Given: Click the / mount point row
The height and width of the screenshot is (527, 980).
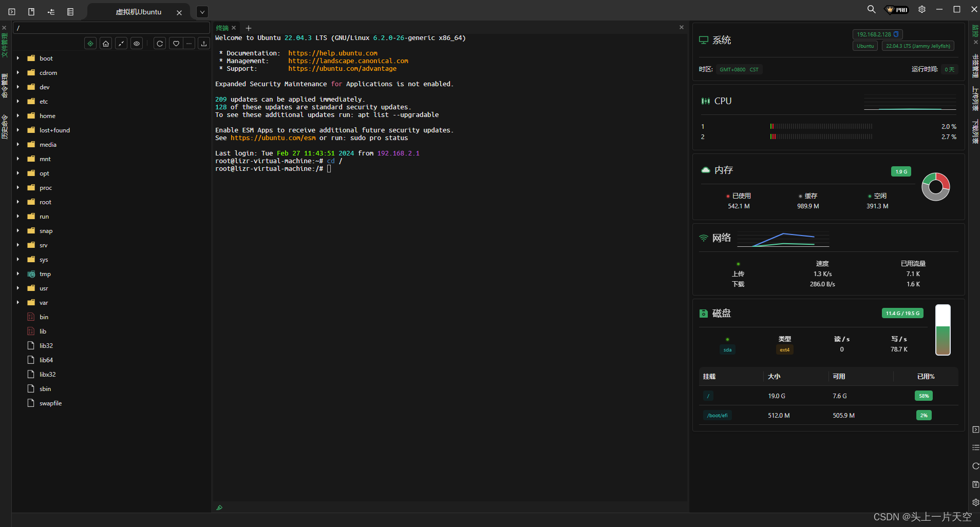Looking at the screenshot, I should click(828, 396).
